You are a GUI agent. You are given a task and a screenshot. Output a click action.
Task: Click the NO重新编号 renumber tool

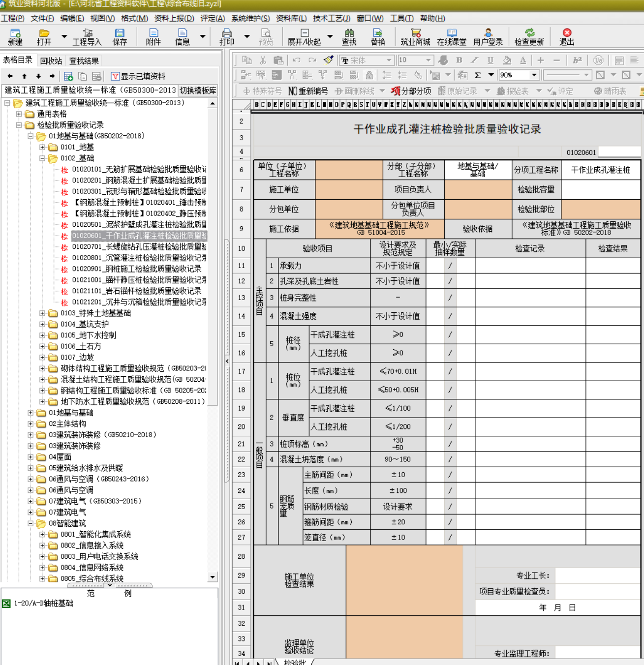tap(308, 91)
